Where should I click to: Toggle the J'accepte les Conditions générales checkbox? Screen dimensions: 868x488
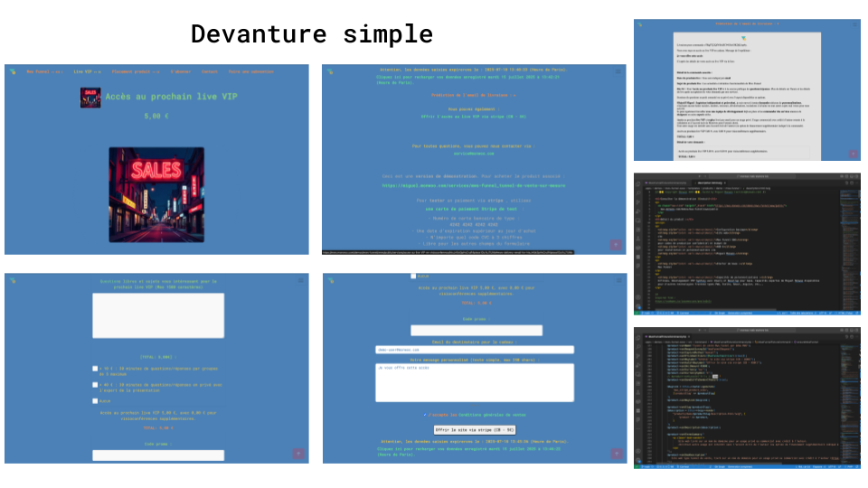pos(426,415)
